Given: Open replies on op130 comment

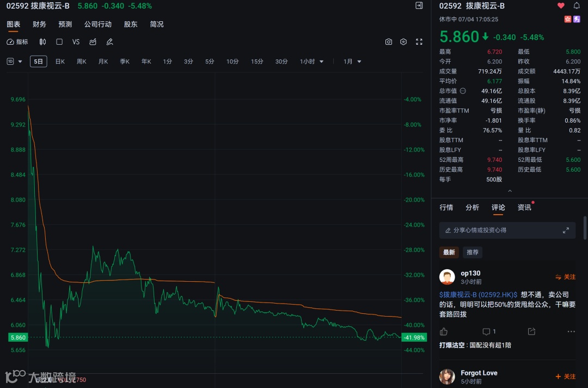Looking at the screenshot, I should (489, 331).
